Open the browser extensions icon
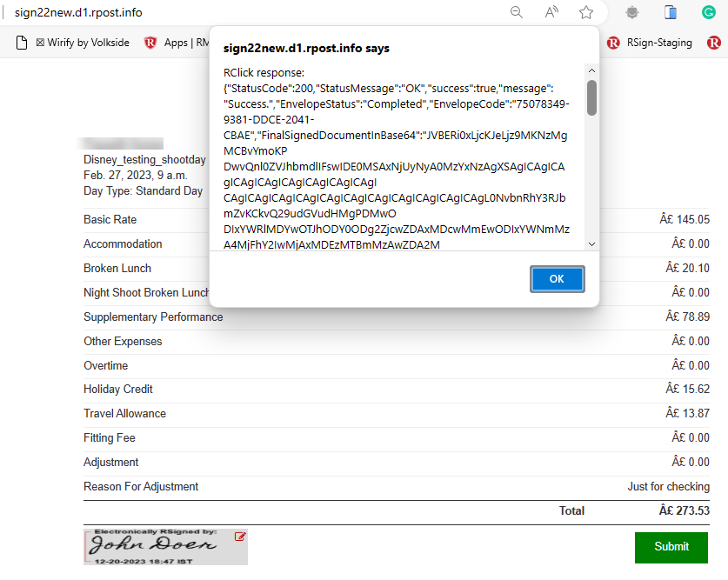 coord(632,12)
